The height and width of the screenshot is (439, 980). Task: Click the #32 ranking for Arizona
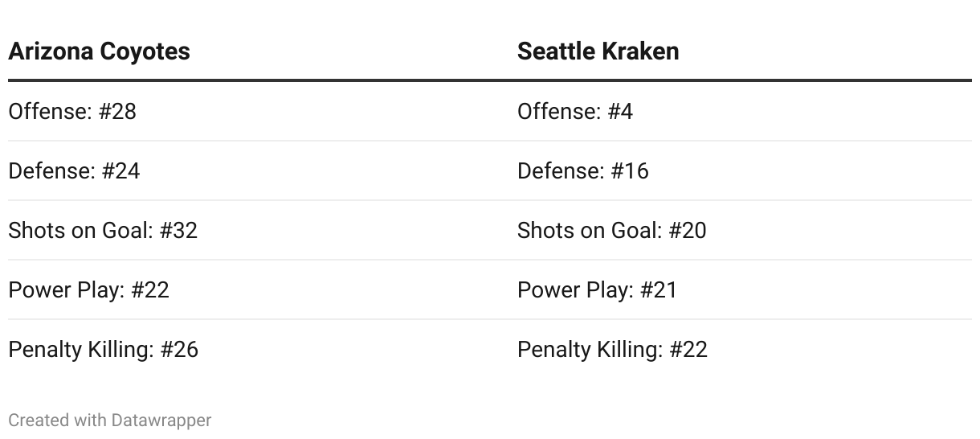click(x=178, y=230)
